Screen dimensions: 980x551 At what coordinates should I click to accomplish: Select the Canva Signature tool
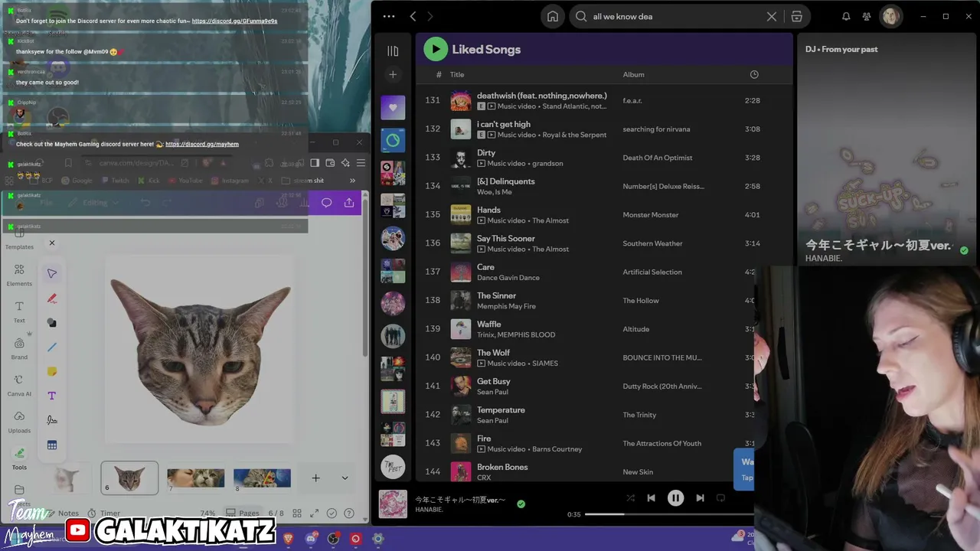coord(51,420)
